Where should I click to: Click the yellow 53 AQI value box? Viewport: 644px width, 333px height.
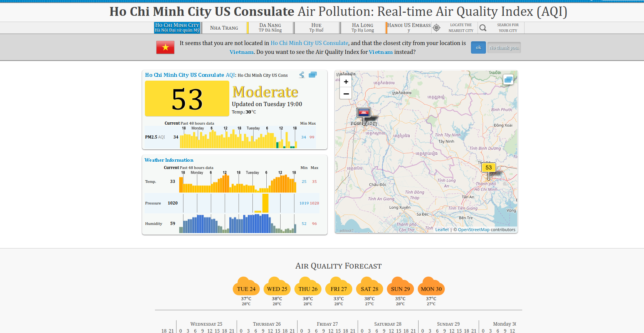coord(187,99)
